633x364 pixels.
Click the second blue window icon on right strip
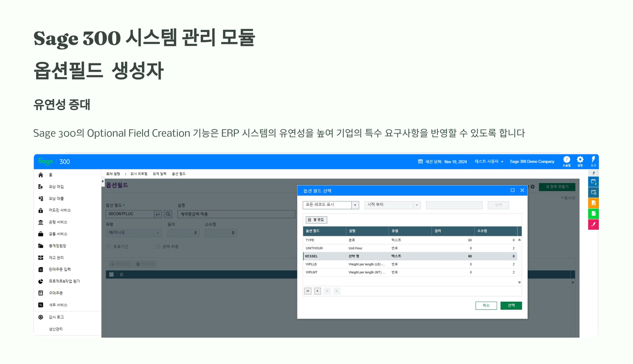[x=593, y=192]
